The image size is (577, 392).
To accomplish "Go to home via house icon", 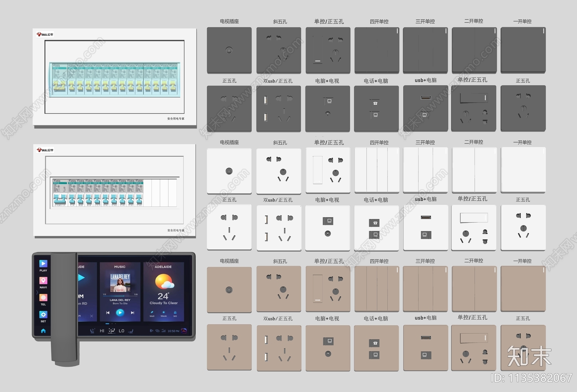I will 43,331.
